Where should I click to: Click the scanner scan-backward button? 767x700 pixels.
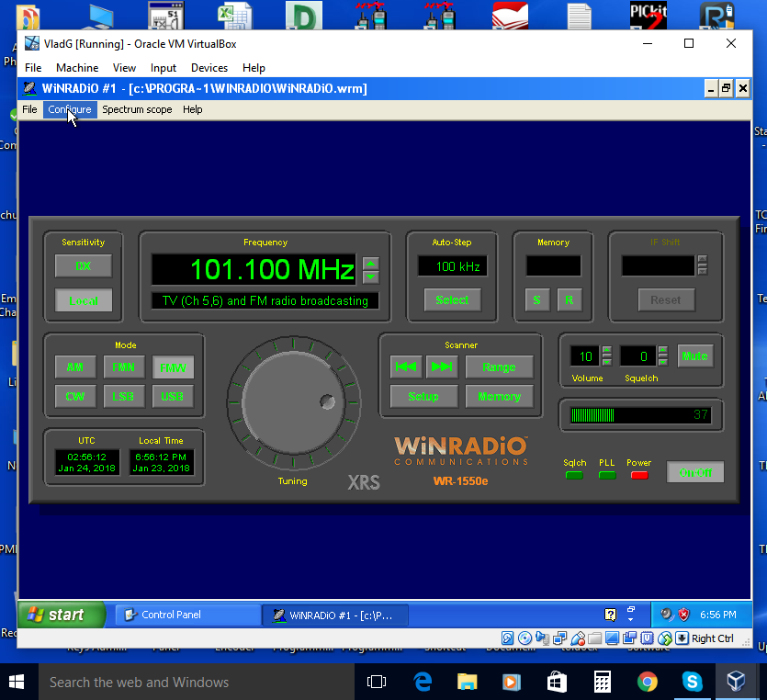405,367
